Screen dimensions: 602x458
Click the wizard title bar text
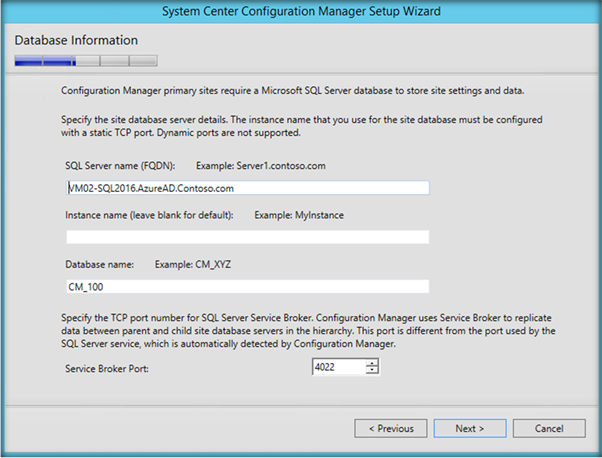point(301,11)
